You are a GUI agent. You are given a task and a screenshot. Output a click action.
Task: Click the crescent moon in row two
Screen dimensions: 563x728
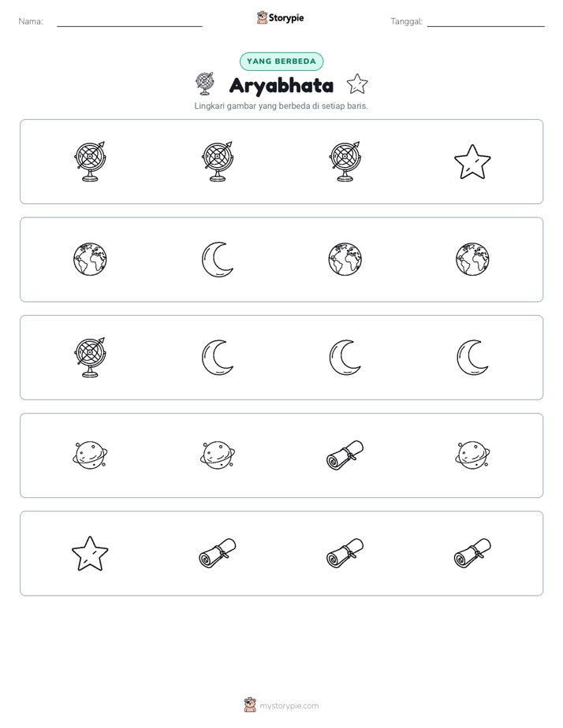218,259
